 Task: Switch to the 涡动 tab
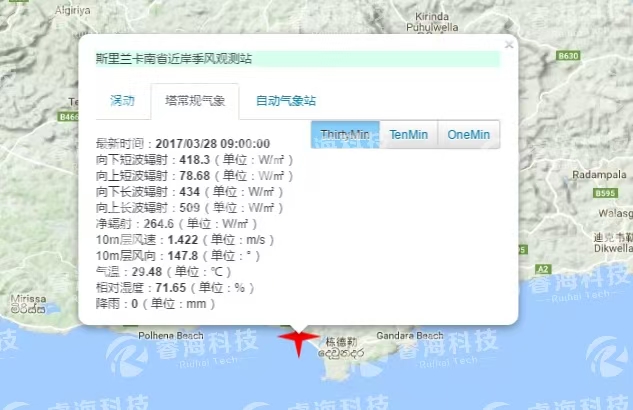[x=122, y=101]
